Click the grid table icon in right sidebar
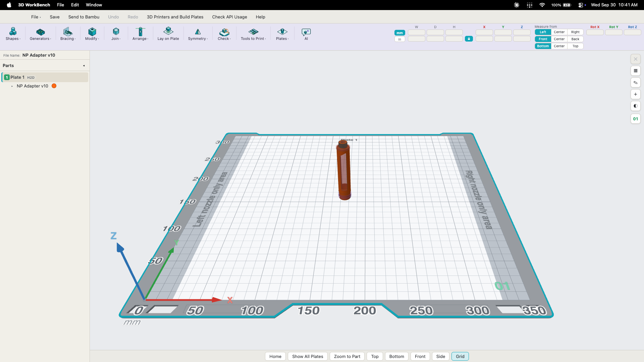The image size is (644, 362). 636,71
